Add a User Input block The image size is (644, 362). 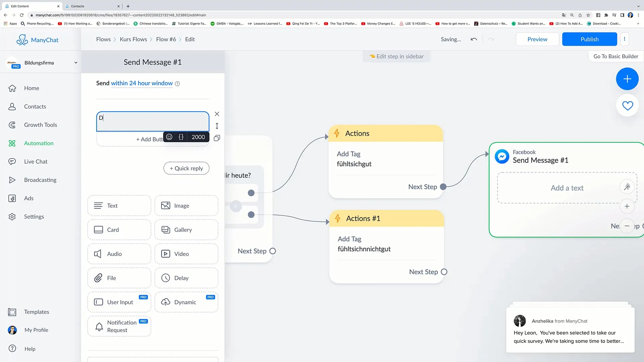tap(119, 302)
